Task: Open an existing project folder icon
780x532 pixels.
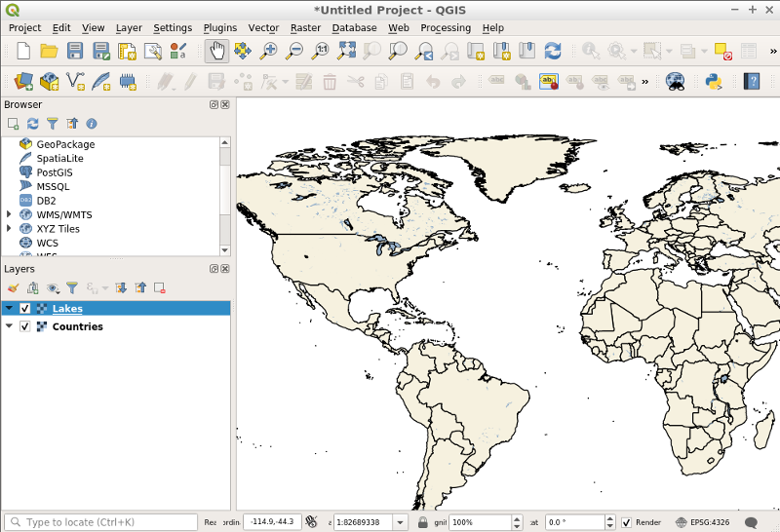Action: click(49, 51)
